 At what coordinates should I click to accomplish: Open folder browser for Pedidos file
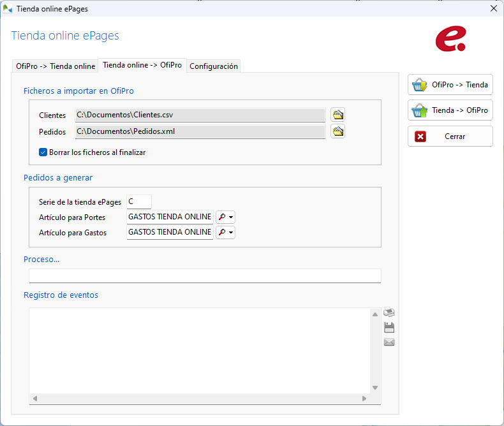tap(337, 132)
